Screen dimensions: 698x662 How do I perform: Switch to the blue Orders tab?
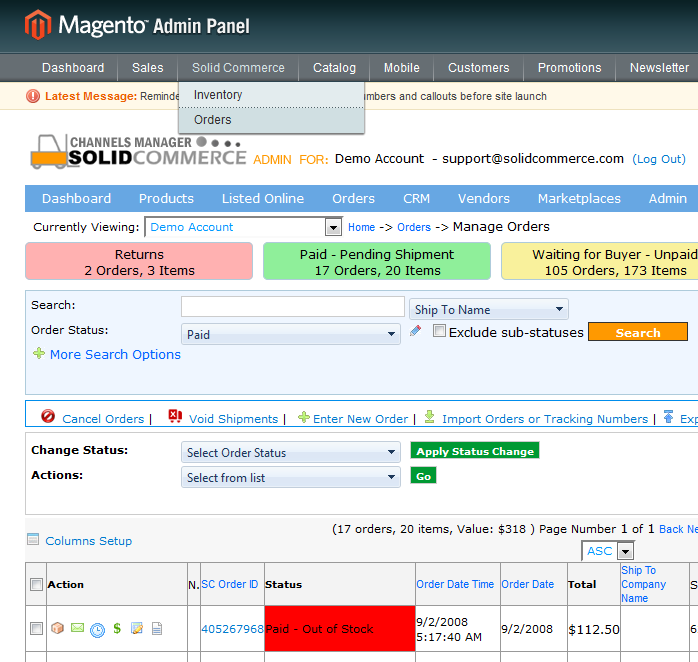pos(353,199)
